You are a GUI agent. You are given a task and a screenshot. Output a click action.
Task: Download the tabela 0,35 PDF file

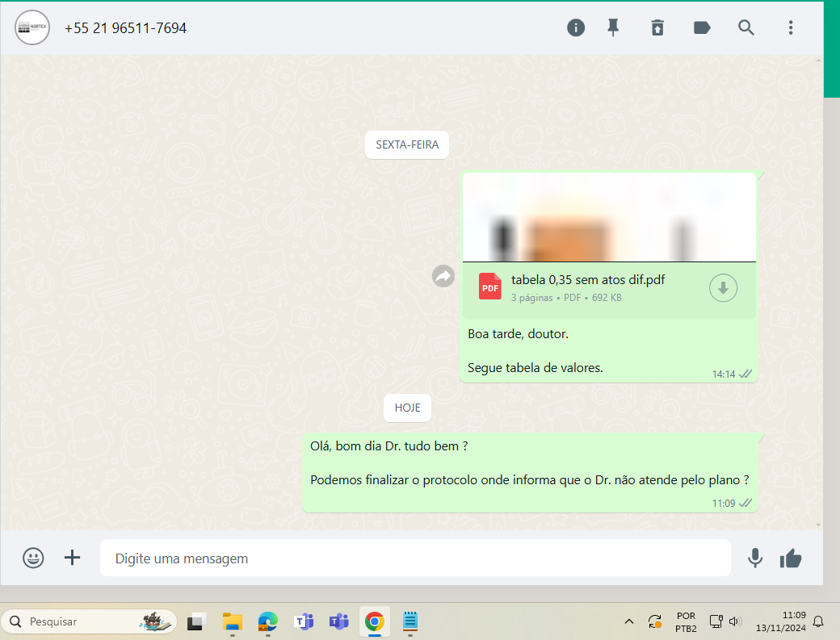723,287
